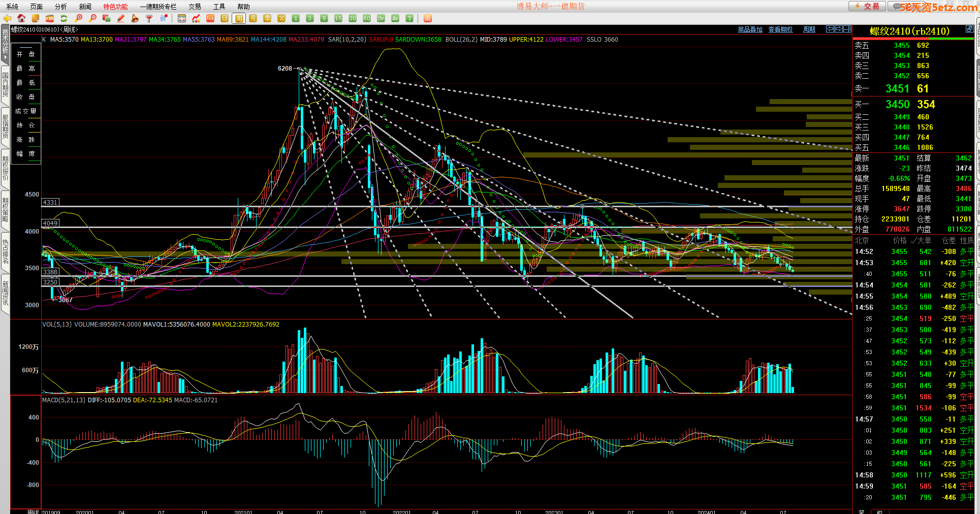Viewport: 980px width, 514px height.
Task: Toggle the daily (日) period button
Action: (x=225, y=18)
